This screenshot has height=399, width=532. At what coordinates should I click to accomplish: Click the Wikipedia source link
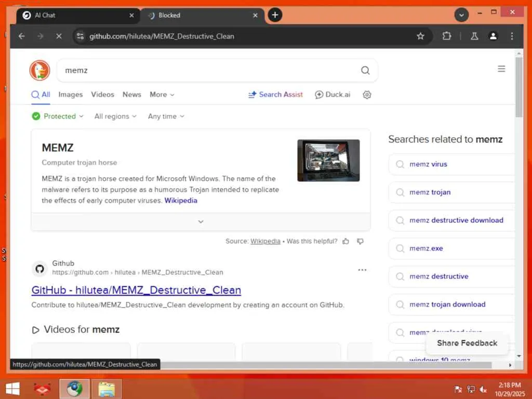[x=265, y=241]
